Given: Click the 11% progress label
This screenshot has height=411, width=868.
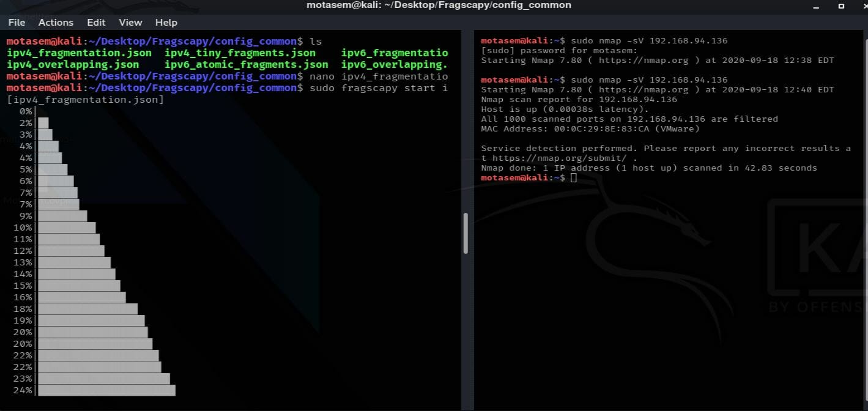Looking at the screenshot, I should pos(22,239).
